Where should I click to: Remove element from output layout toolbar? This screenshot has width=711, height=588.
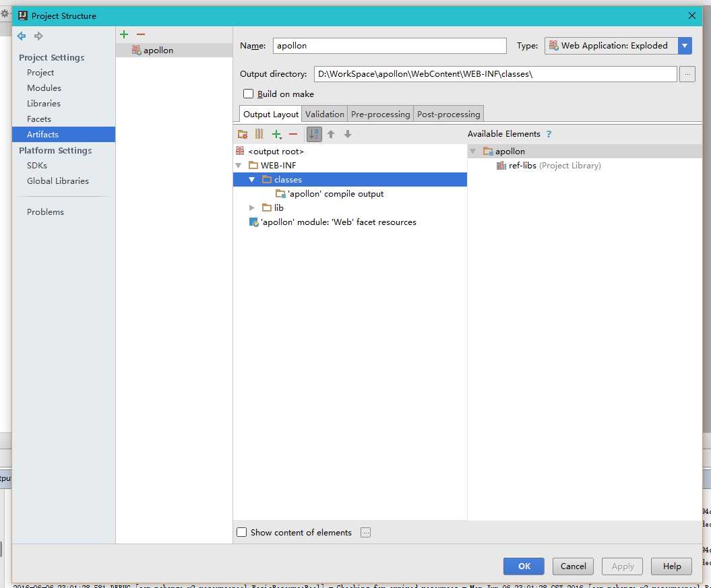[x=293, y=134]
